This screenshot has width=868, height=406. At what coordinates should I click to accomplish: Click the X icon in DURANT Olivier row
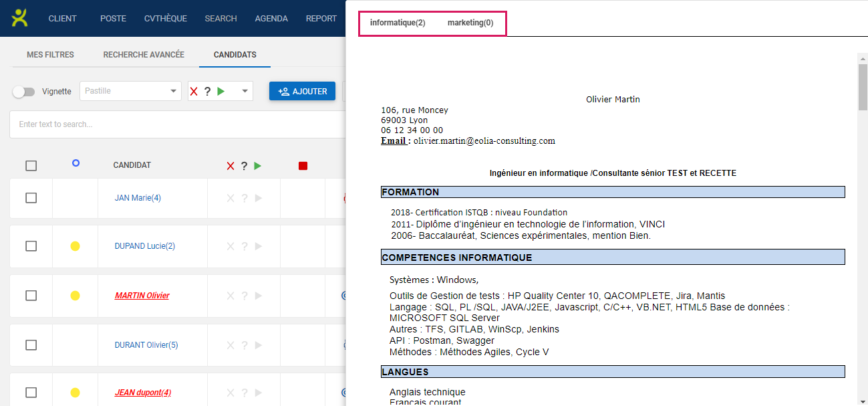231,345
